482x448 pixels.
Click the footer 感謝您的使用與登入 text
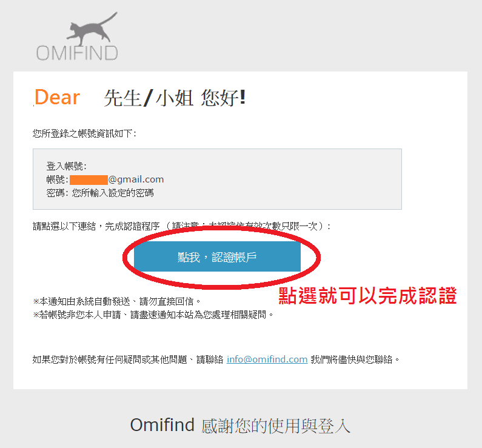pos(276,426)
